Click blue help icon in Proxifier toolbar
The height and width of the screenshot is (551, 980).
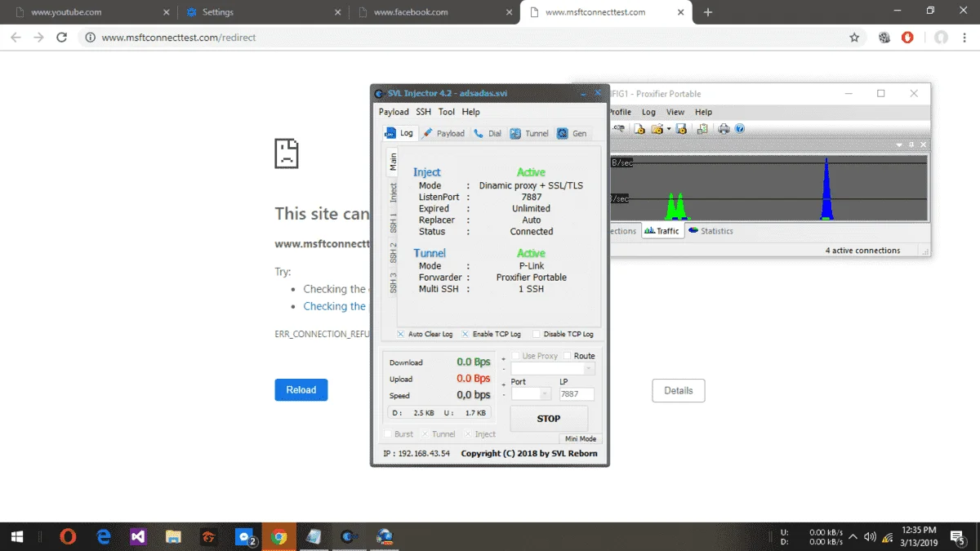pos(740,129)
